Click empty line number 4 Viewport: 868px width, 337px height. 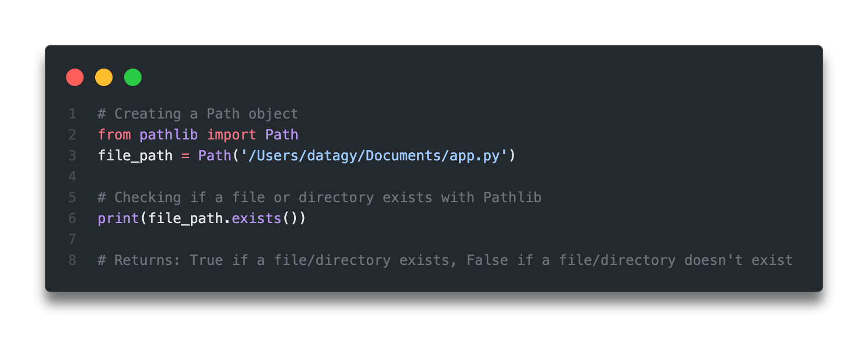click(x=72, y=177)
